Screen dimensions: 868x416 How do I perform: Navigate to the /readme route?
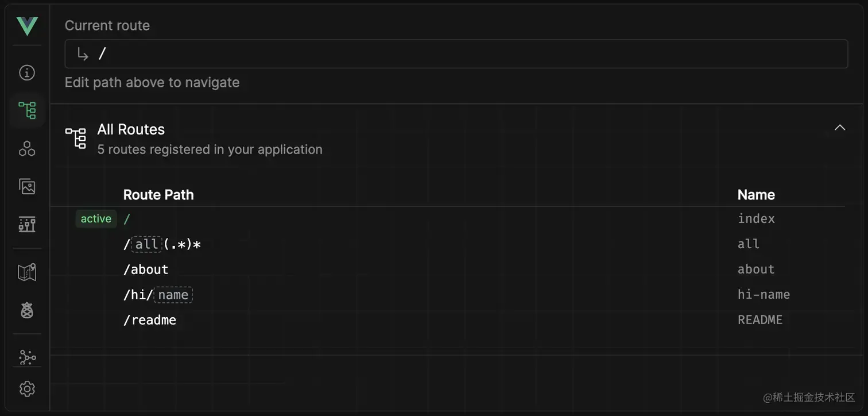pyautogui.click(x=149, y=320)
